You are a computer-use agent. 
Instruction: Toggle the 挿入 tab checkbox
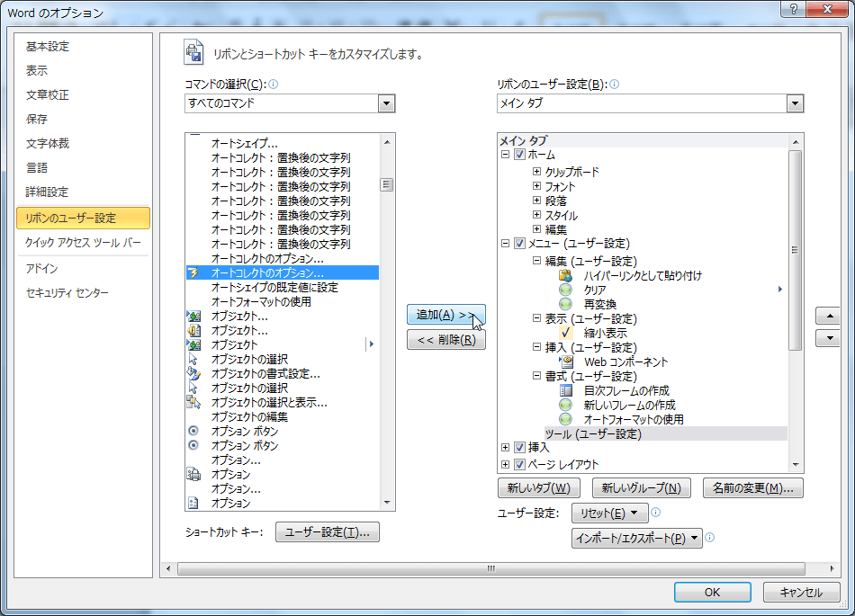[x=519, y=448]
